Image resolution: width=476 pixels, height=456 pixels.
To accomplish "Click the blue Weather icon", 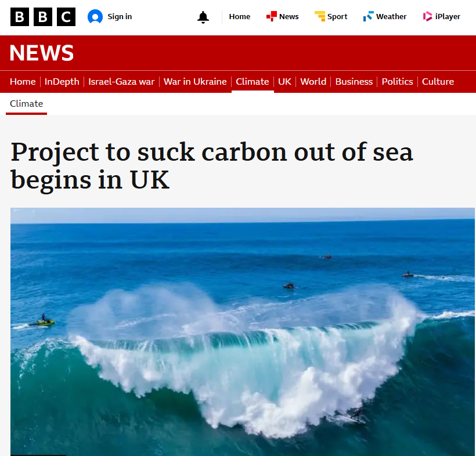I will (368, 16).
